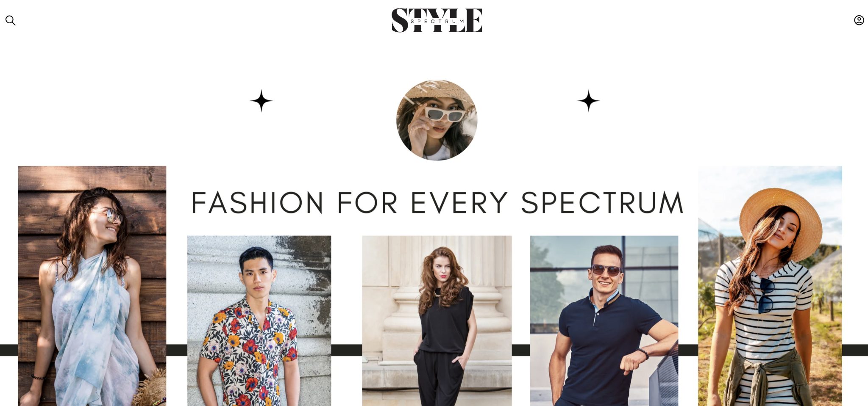Select the circular photo with white sunglasses
Image resolution: width=868 pixels, height=406 pixels.
[437, 120]
